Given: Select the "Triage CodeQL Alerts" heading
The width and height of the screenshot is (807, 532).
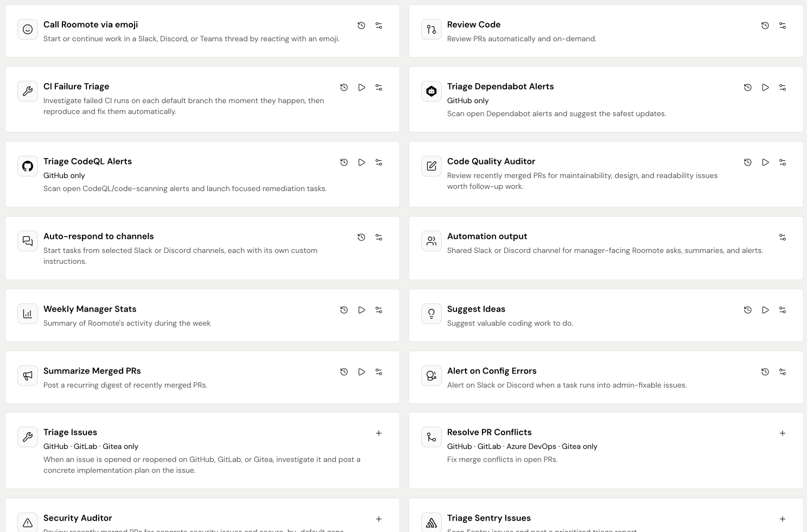Looking at the screenshot, I should coord(87,161).
